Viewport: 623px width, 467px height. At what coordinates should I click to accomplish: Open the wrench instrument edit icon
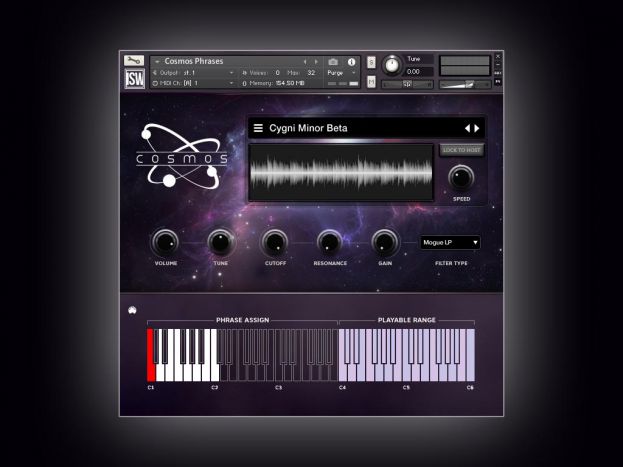point(134,60)
